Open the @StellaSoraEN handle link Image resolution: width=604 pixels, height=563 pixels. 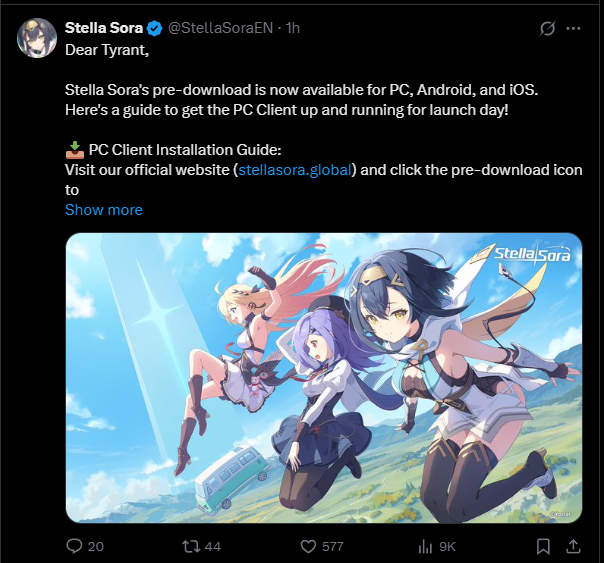(220, 28)
